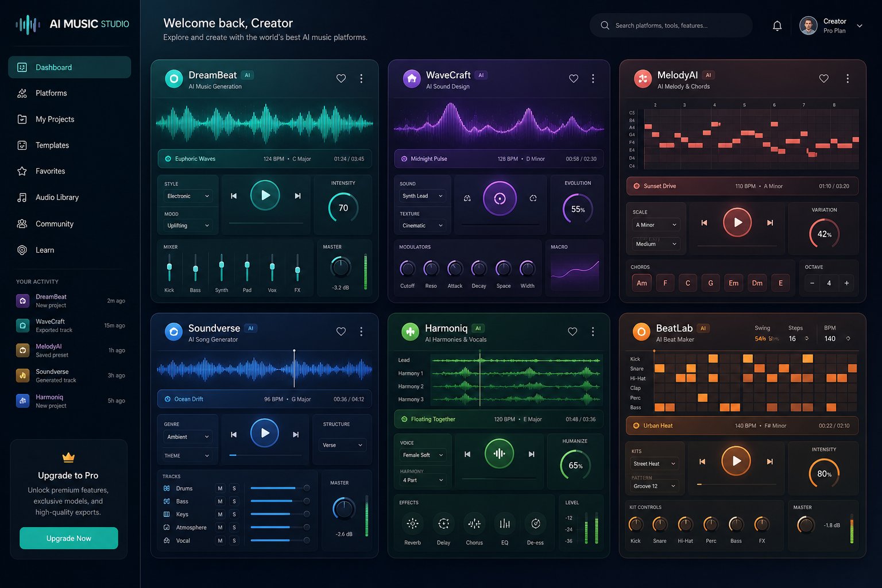
Task: Toggle the Dm chord button
Action: (x=757, y=283)
